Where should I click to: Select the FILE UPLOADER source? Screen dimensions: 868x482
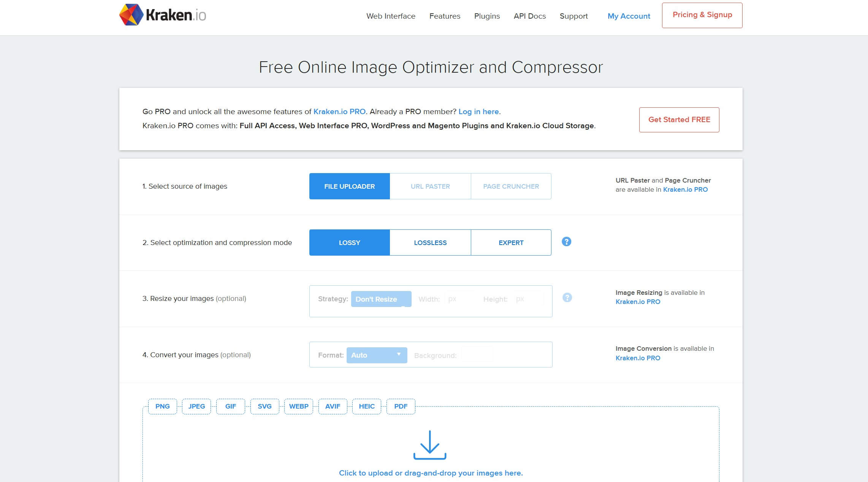[350, 186]
